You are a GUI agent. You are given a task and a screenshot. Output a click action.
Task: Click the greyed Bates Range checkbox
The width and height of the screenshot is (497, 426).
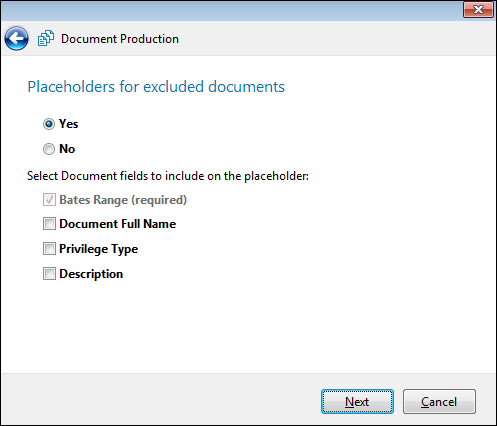click(49, 200)
